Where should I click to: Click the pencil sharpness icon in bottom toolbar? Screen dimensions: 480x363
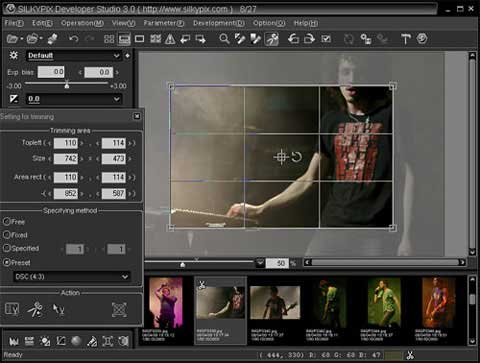pos(92,341)
